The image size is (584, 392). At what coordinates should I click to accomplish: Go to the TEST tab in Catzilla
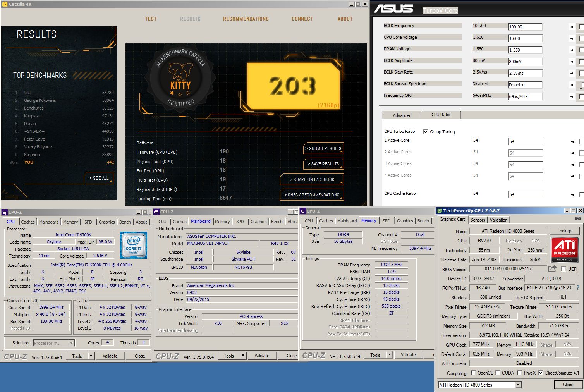(151, 19)
